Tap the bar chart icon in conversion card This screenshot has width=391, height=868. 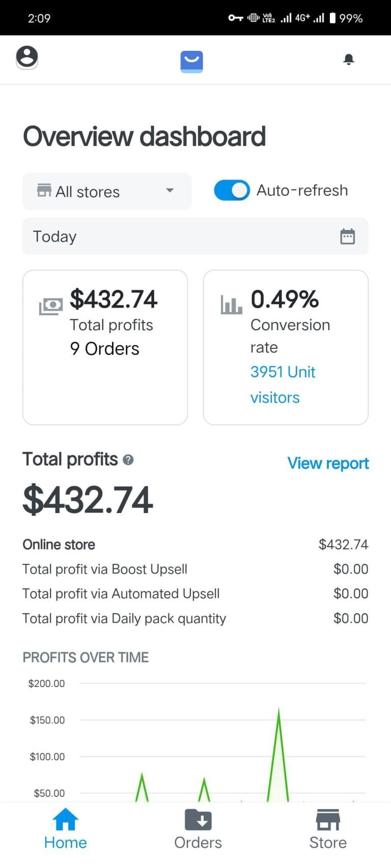click(x=231, y=305)
